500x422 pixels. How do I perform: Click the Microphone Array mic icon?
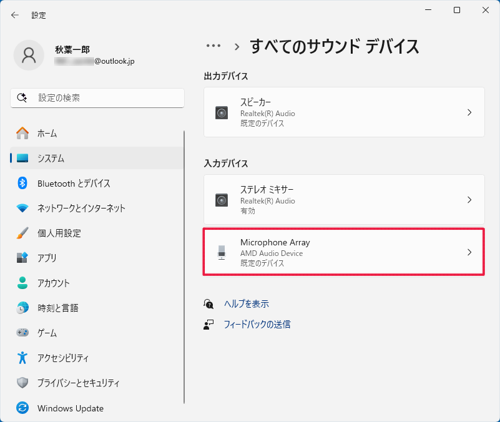click(222, 252)
